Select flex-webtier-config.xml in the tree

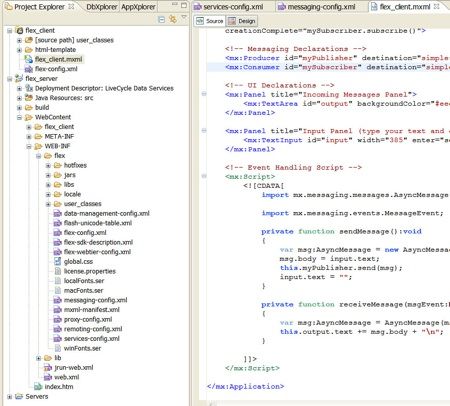click(97, 252)
